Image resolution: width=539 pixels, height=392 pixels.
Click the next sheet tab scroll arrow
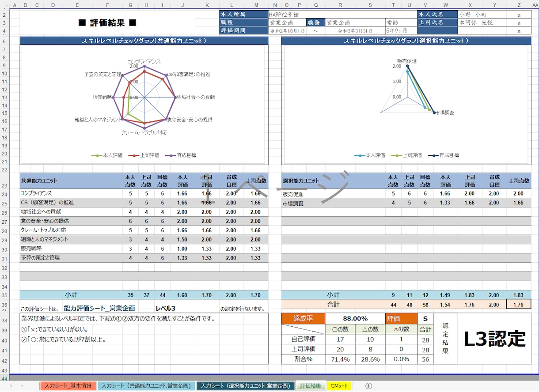[23, 386]
